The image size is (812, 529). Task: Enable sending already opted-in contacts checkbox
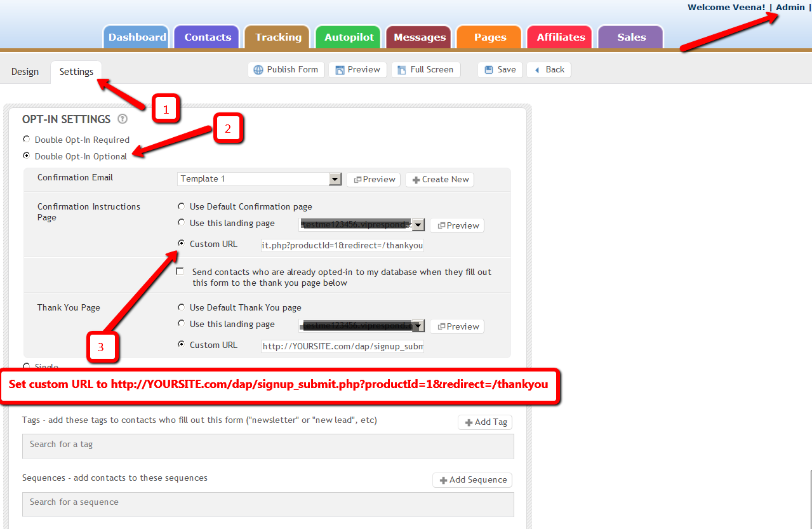(180, 271)
